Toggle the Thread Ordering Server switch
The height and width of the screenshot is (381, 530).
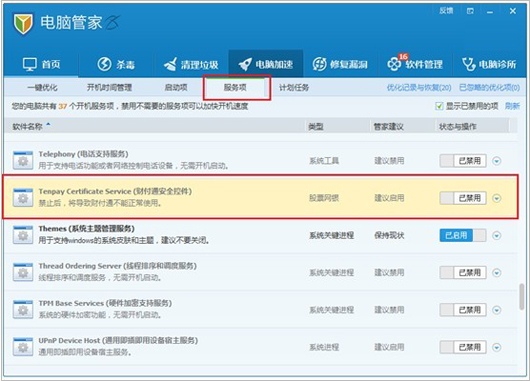click(x=463, y=272)
